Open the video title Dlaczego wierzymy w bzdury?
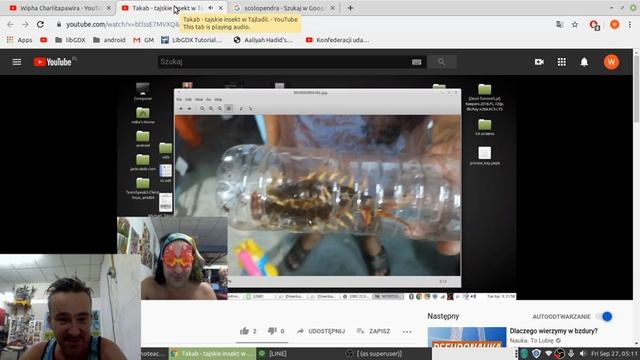Viewport: 640px width, 360px height. point(553,331)
